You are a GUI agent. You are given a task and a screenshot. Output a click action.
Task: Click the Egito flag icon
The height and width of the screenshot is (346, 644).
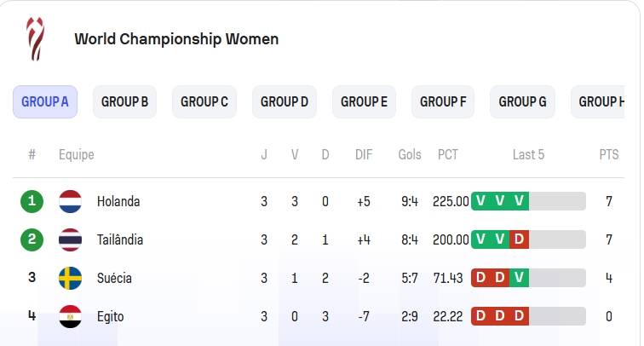pyautogui.click(x=70, y=316)
